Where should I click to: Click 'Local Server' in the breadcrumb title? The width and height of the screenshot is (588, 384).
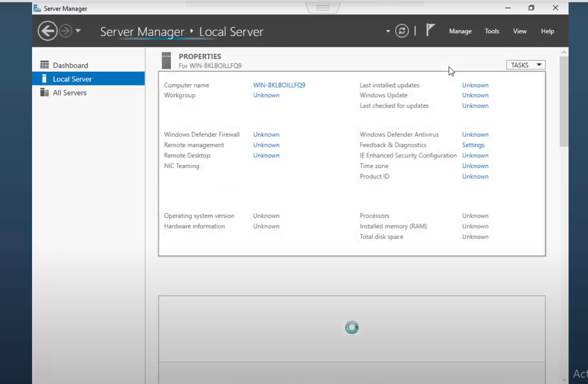[x=231, y=32]
